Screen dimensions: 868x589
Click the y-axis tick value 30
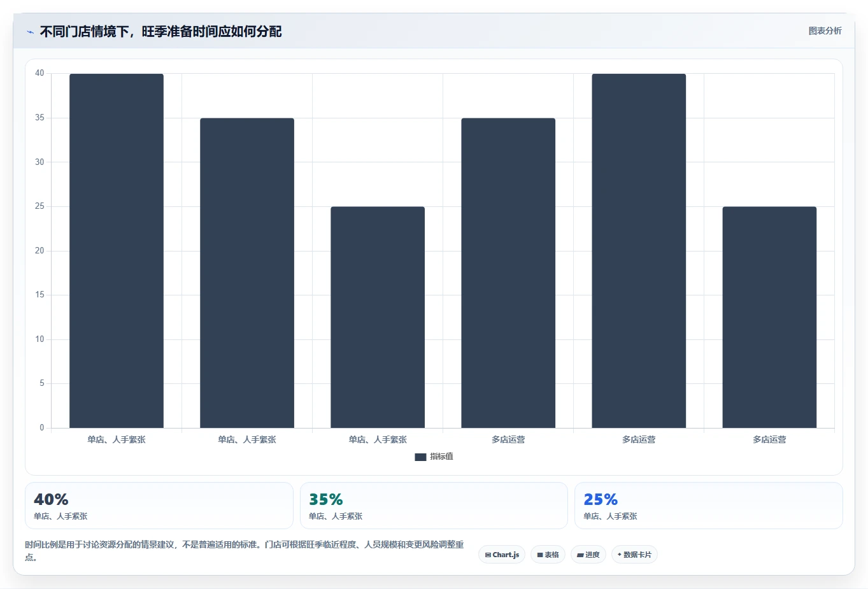click(x=39, y=162)
